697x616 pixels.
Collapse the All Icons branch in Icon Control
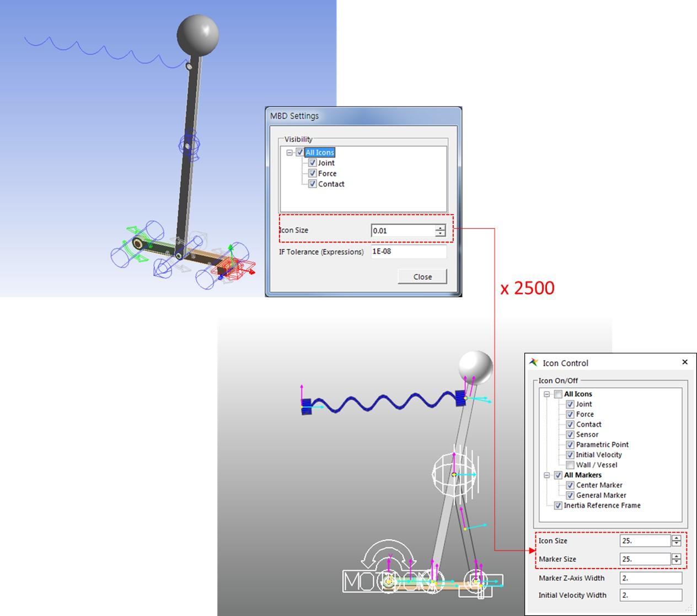[548, 394]
